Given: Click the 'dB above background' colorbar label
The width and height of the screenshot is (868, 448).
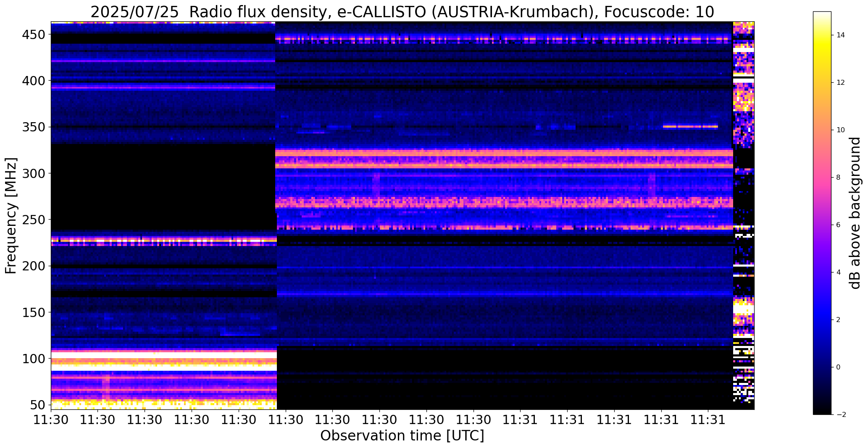Looking at the screenshot, I should coord(855,213).
